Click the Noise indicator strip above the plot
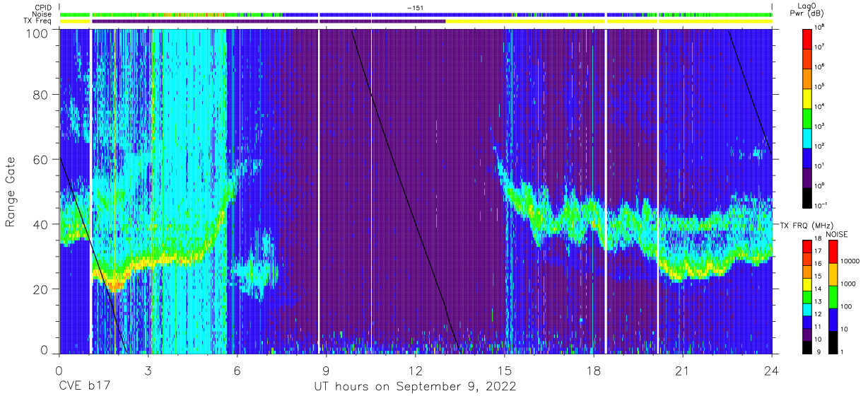Screen dimensions: 868x401 [416, 14]
